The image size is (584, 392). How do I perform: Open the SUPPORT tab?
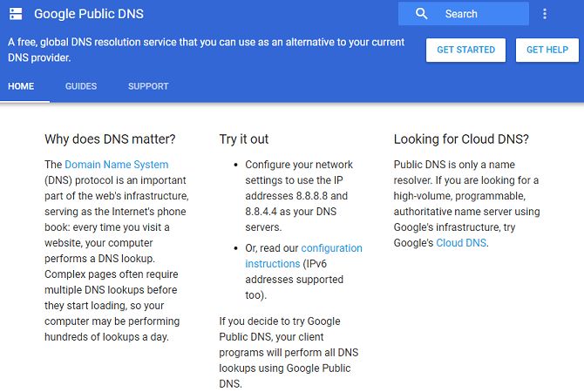tap(148, 86)
